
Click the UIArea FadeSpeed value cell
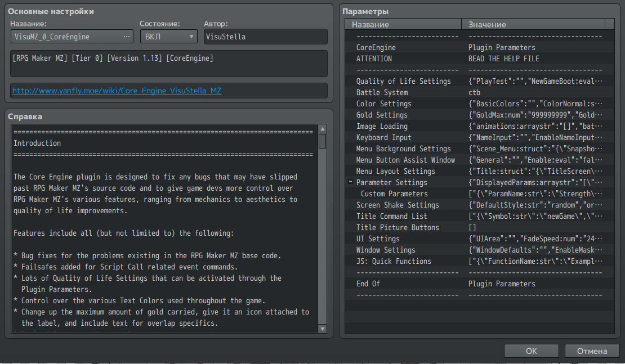tap(535, 239)
